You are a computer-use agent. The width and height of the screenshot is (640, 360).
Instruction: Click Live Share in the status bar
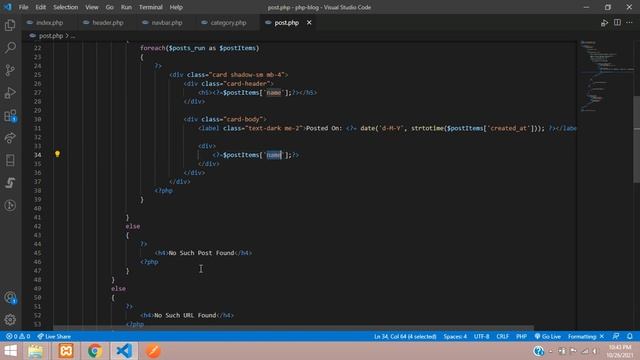[54, 336]
